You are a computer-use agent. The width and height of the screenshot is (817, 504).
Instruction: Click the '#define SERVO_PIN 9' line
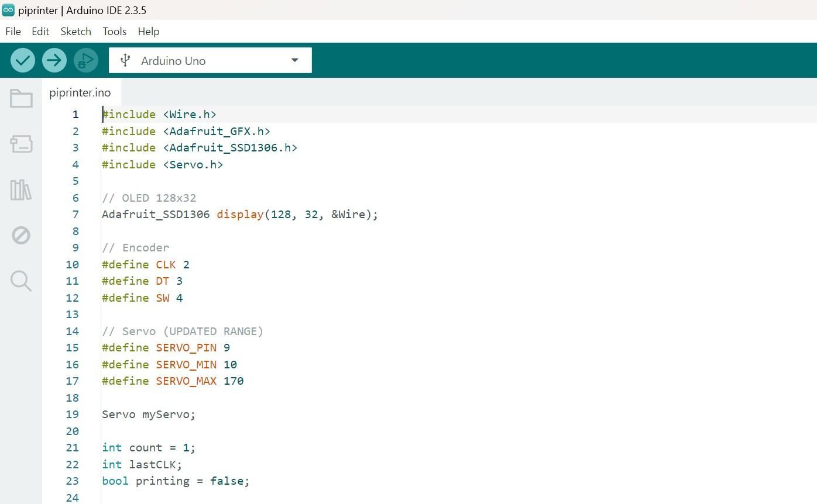coord(166,348)
